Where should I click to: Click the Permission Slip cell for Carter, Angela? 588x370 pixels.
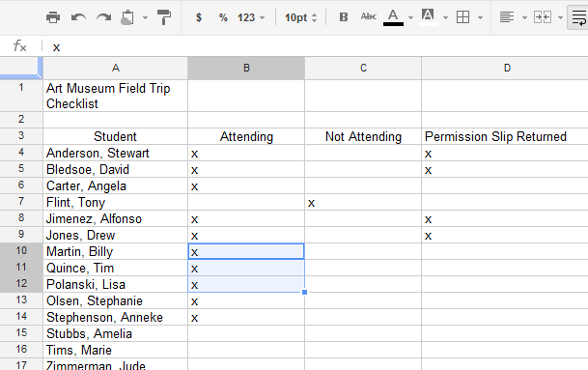505,185
